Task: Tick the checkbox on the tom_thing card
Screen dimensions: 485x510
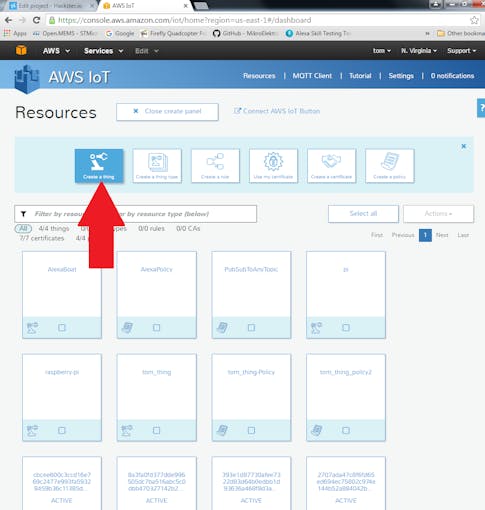Action: coord(156,430)
